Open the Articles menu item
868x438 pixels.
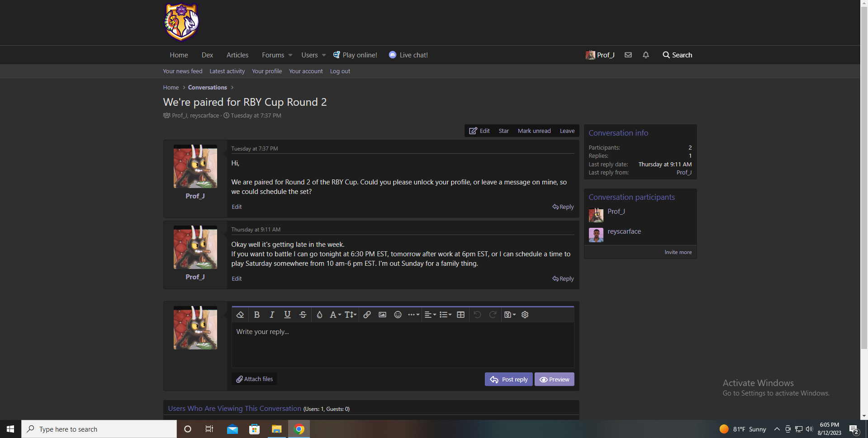237,55
